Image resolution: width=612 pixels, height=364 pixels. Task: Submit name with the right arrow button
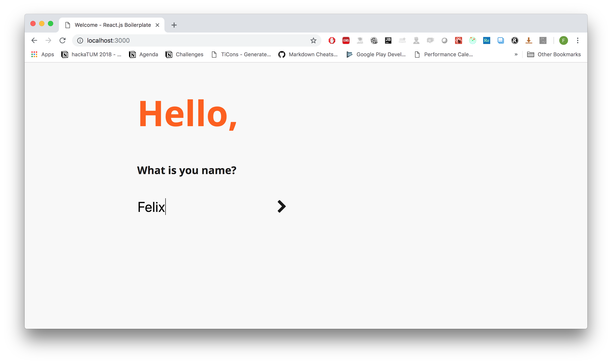pos(281,207)
